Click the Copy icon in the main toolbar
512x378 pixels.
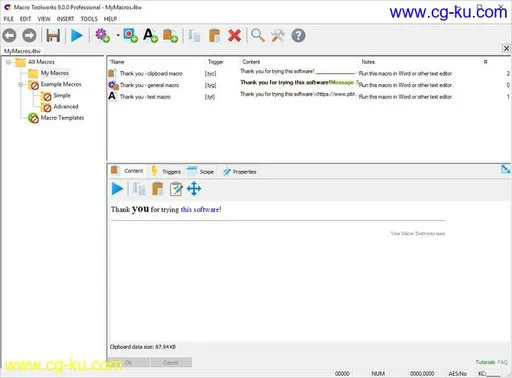click(x=194, y=35)
